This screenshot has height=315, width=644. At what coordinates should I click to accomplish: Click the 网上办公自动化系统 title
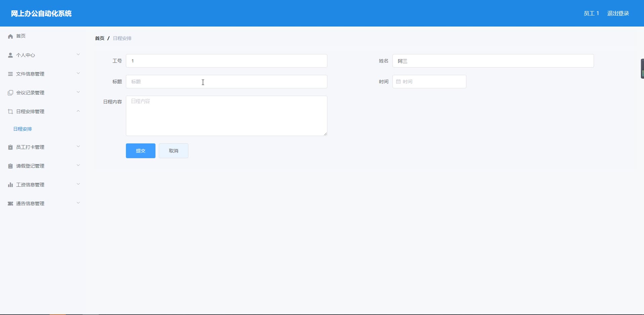pos(41,13)
